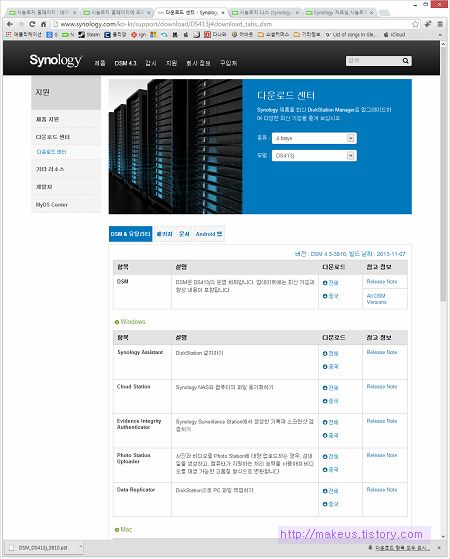450x559 pixels.
Task: Click the new tab button
Action: [x=384, y=13]
